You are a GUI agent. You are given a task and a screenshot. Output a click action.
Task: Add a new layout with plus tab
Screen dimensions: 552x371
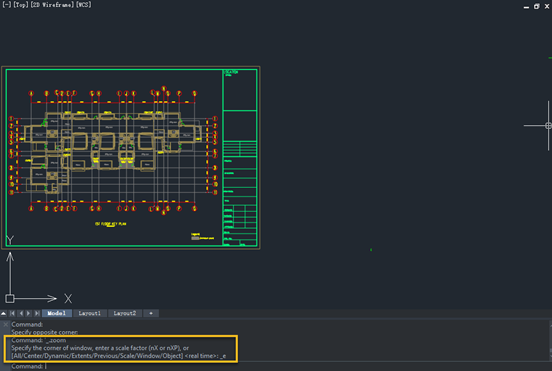tap(151, 313)
